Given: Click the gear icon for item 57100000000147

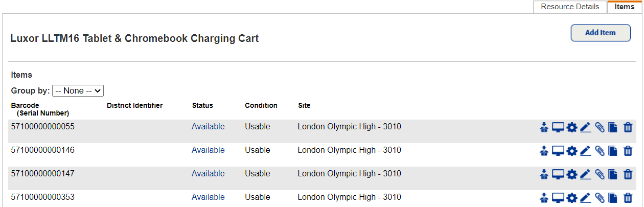Looking at the screenshot, I should click(x=572, y=174).
